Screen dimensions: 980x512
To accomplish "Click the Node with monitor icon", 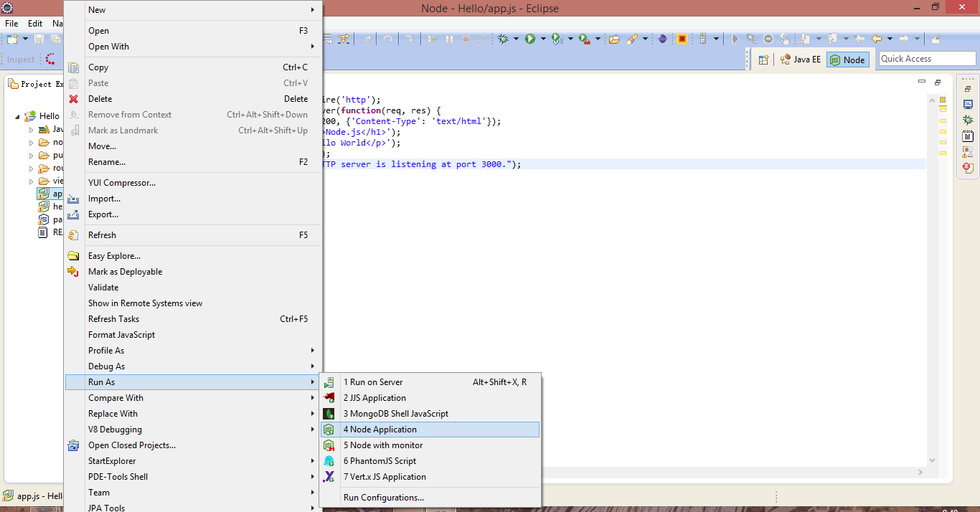I will pyautogui.click(x=329, y=445).
